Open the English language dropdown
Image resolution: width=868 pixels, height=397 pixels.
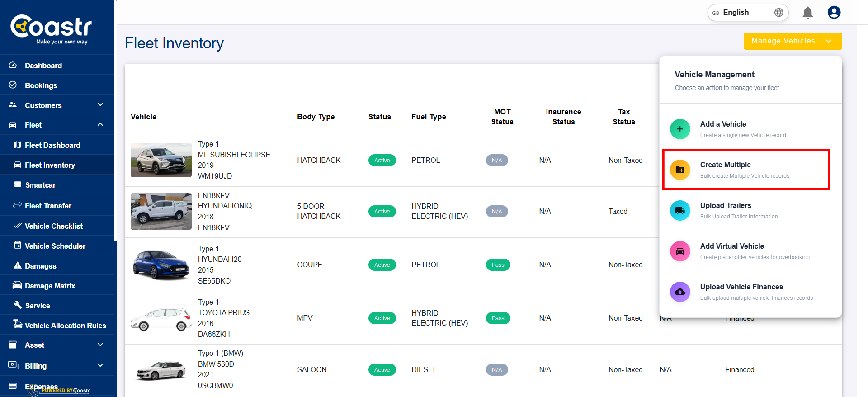(748, 13)
